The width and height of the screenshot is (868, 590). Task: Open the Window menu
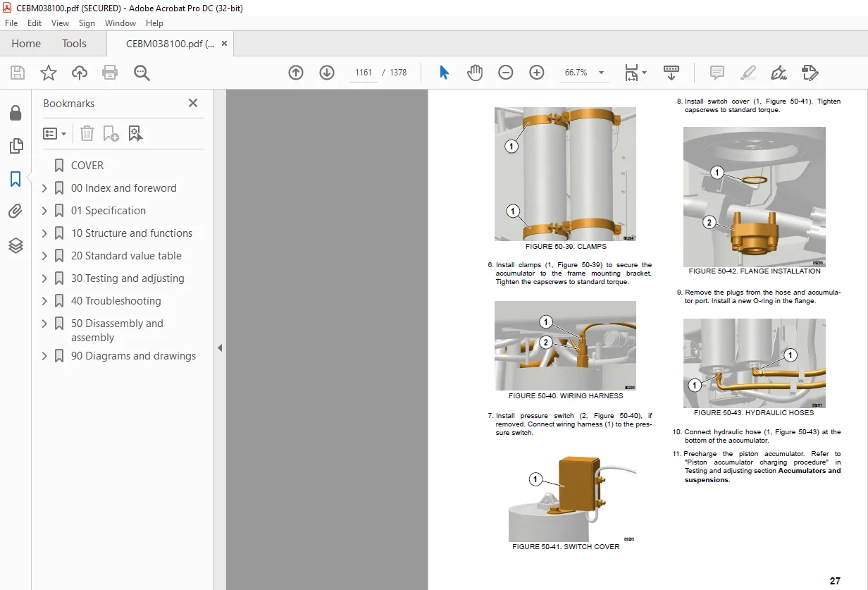point(120,23)
